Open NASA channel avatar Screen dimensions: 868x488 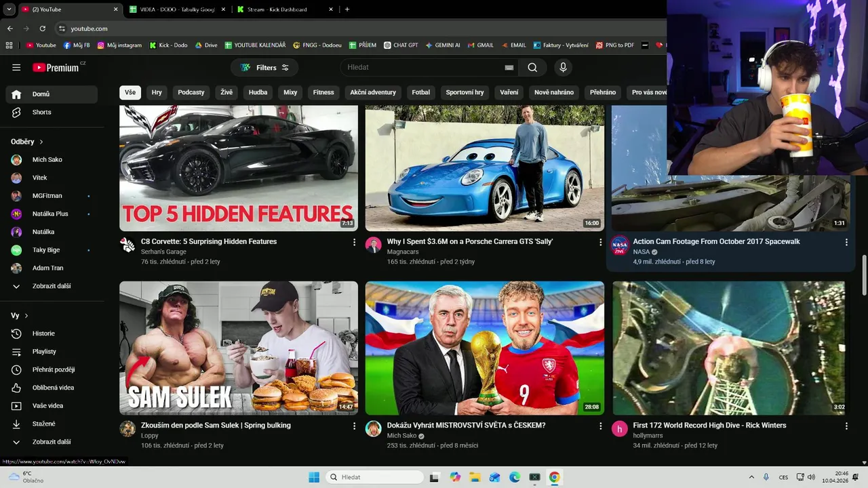pyautogui.click(x=620, y=245)
